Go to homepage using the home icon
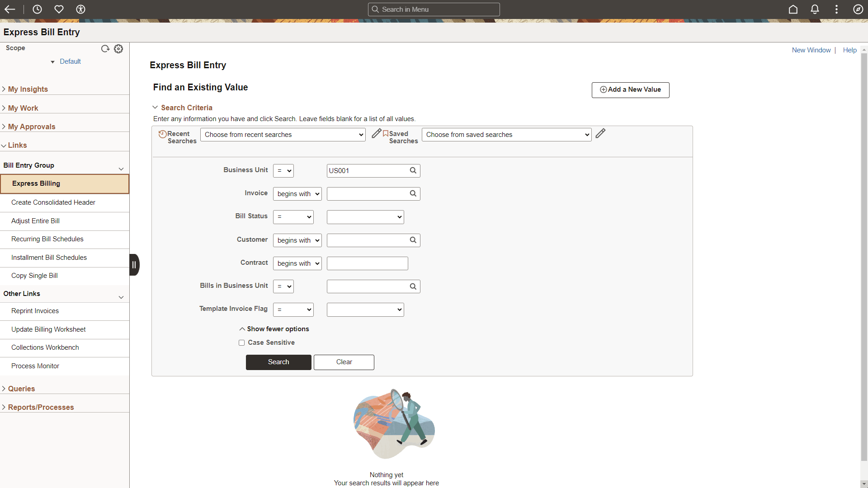The width and height of the screenshot is (868, 488). [793, 9]
